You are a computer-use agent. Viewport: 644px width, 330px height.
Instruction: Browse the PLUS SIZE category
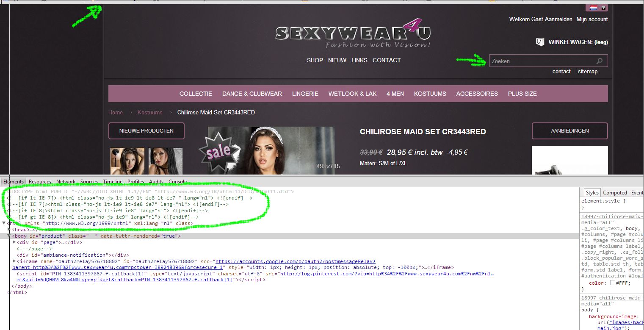tap(522, 94)
